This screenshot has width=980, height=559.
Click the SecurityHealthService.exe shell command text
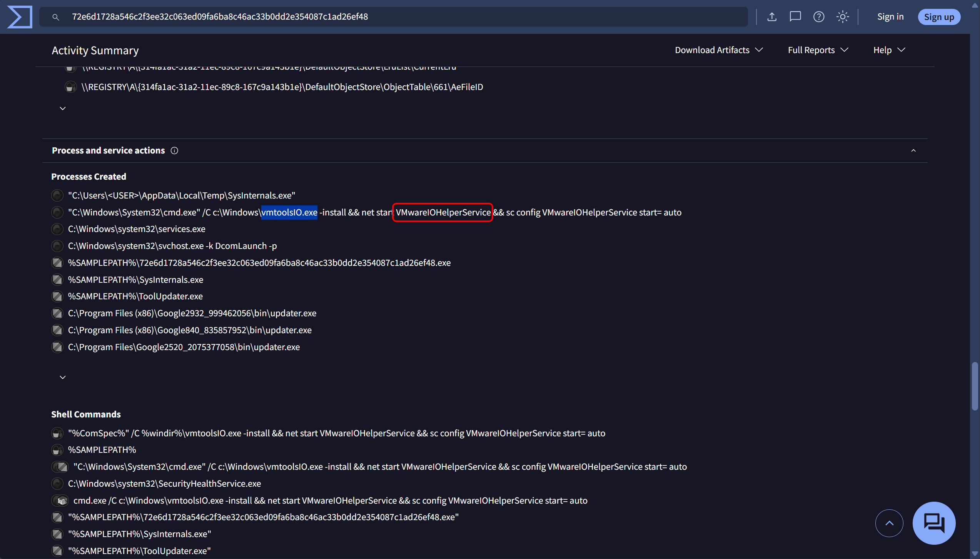pos(164,484)
